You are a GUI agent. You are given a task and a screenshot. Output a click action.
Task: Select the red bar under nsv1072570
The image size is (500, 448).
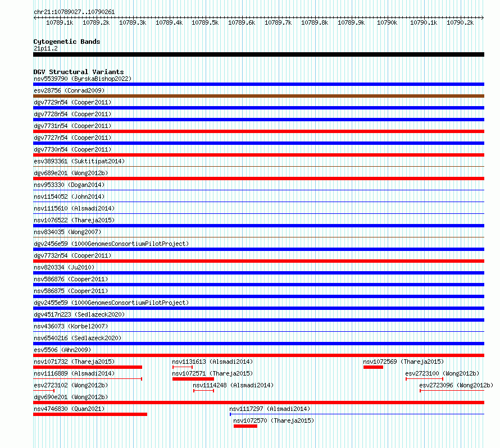pyautogui.click(x=245, y=426)
